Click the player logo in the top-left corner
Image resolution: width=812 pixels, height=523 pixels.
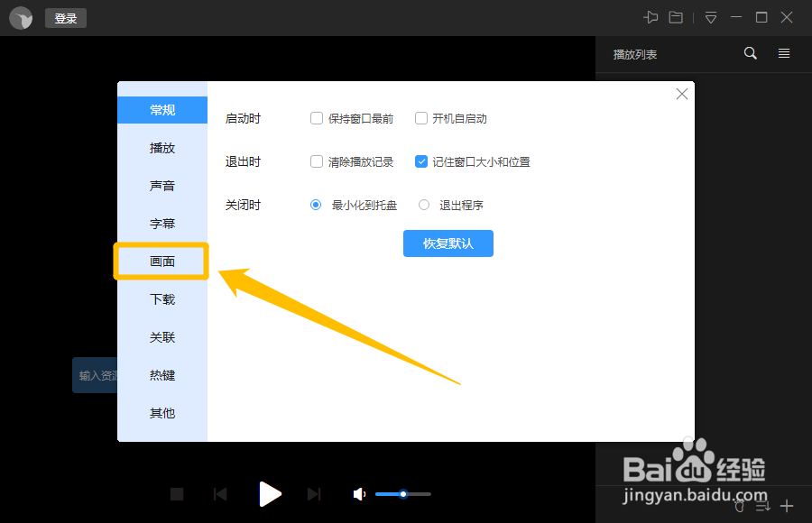pos(20,17)
